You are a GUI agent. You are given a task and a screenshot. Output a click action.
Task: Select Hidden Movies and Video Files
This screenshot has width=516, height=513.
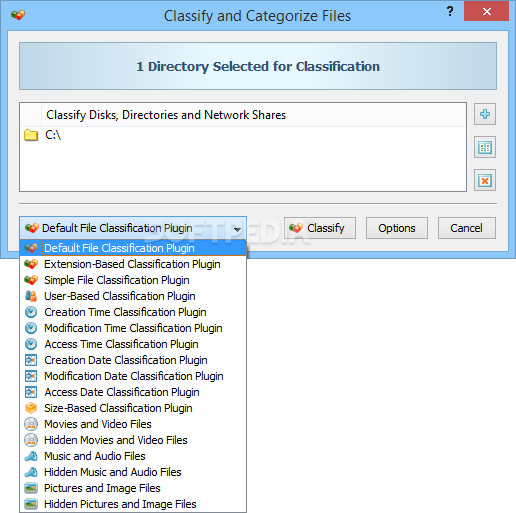(133, 440)
